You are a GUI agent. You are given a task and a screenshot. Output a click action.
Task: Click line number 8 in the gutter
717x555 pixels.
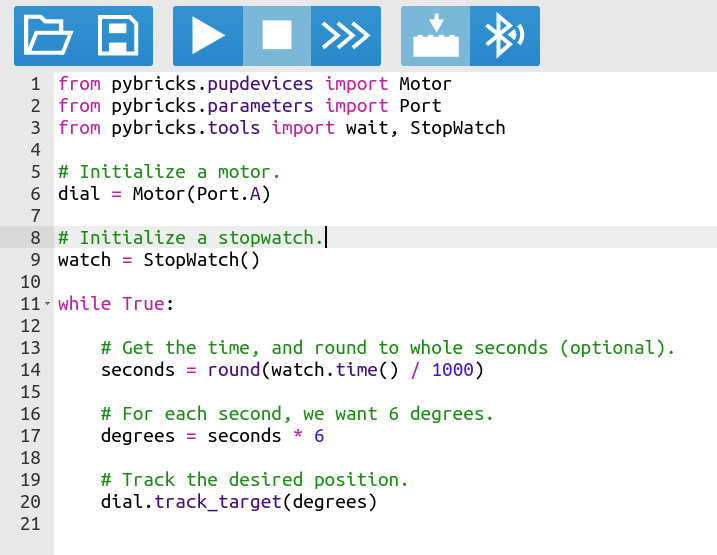tap(35, 238)
